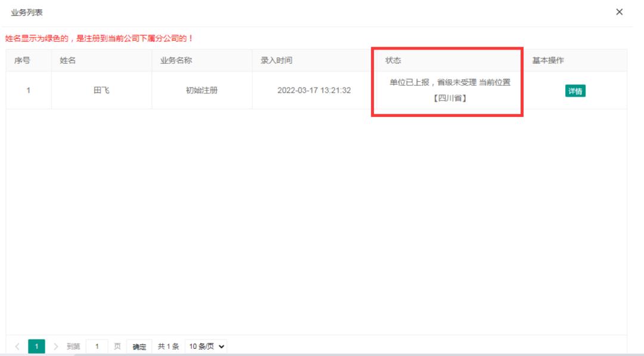Click the 姓名 column header
Viewport: 644px width, 356px height.
[x=67, y=60]
